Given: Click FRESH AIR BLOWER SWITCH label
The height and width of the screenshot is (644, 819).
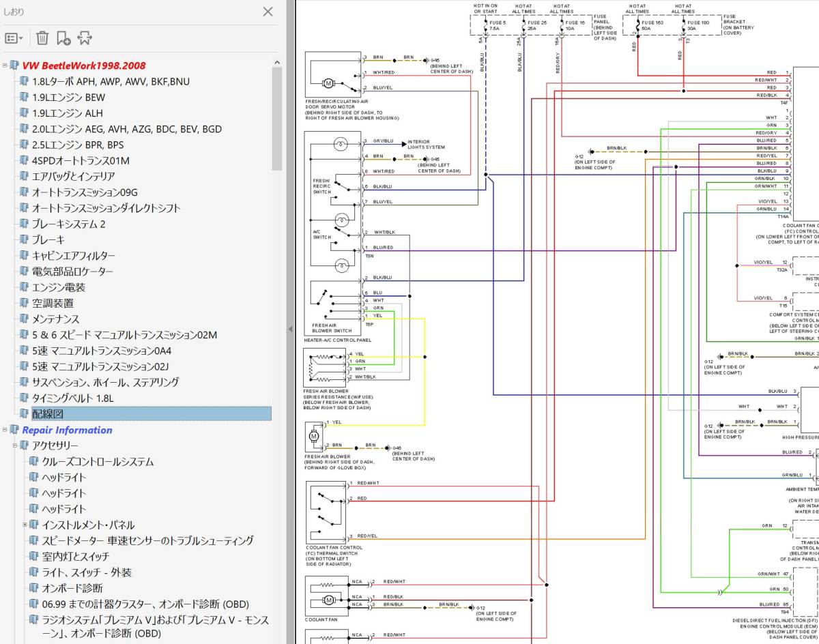Looking at the screenshot, I should [332, 328].
